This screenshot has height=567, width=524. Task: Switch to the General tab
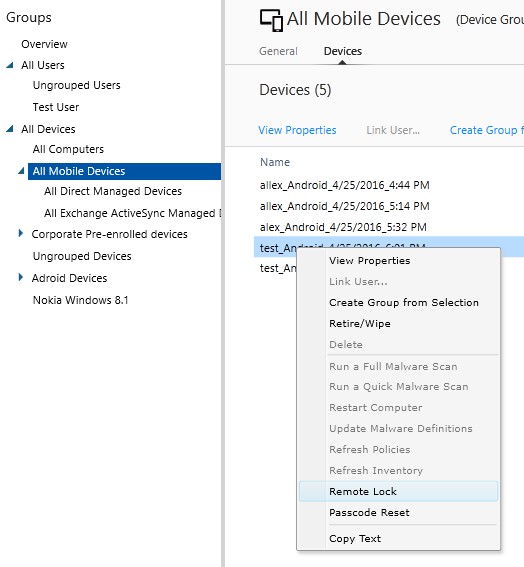click(x=278, y=51)
